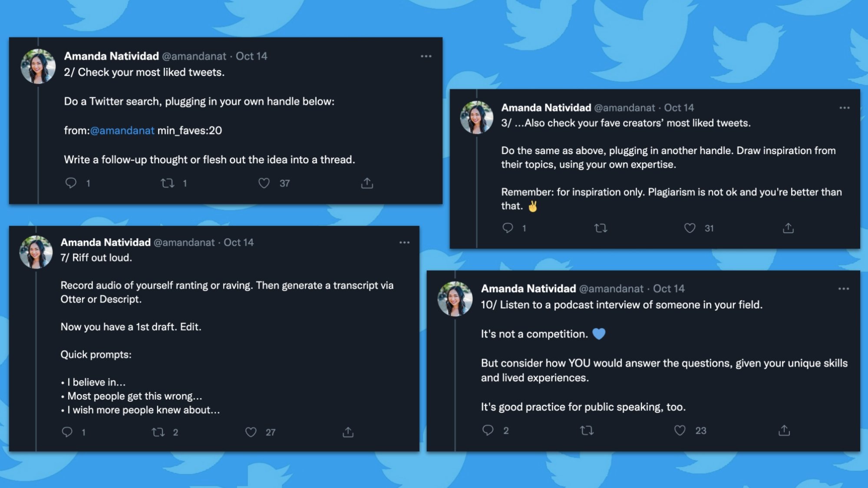This screenshot has height=488, width=868.
Task: Retweet the "Riff out loud" tweet
Action: pyautogui.click(x=158, y=432)
